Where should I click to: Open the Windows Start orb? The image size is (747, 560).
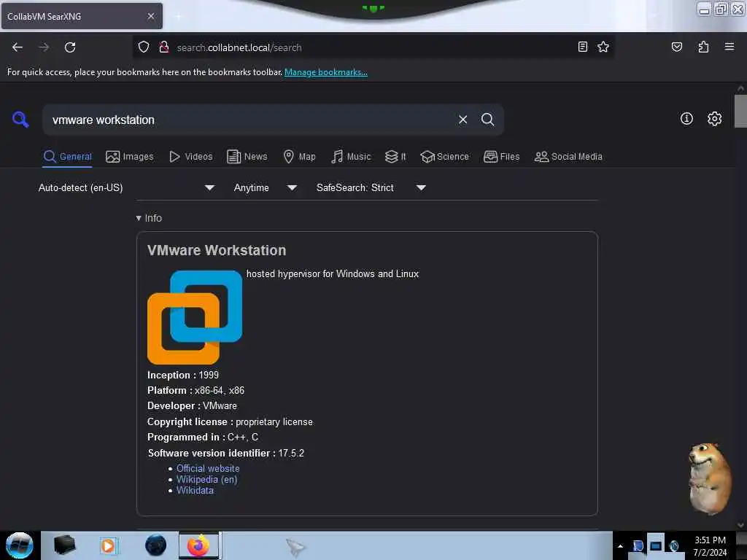click(x=20, y=545)
